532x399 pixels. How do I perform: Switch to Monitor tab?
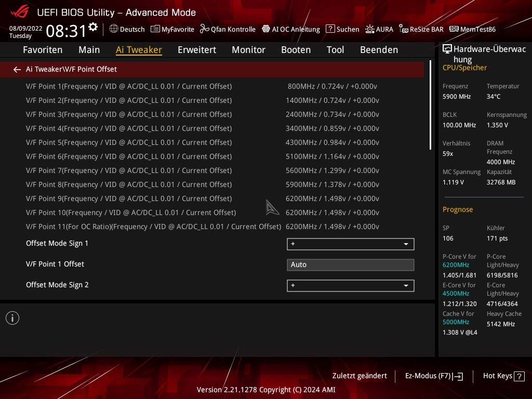coord(248,50)
